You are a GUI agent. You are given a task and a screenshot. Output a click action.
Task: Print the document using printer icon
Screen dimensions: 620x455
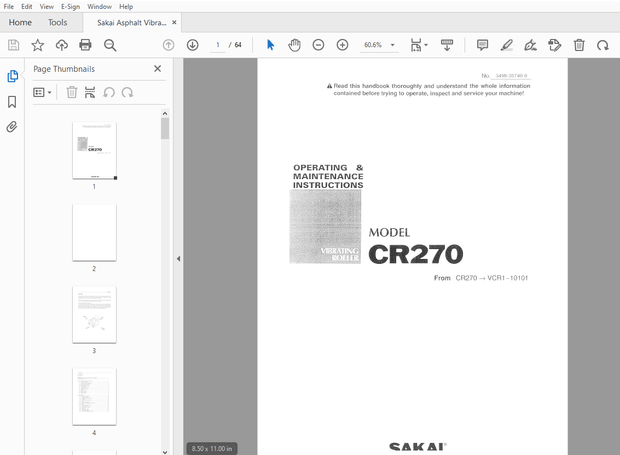85,45
